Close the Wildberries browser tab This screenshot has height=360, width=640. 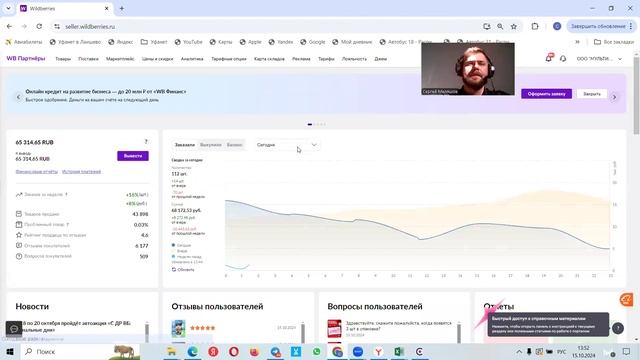click(x=107, y=8)
